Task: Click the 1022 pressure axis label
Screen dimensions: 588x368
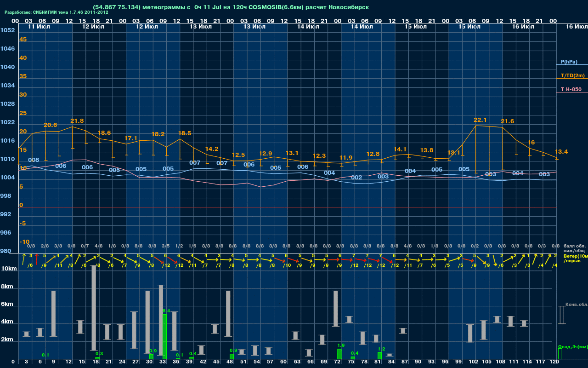Action: 8,122
